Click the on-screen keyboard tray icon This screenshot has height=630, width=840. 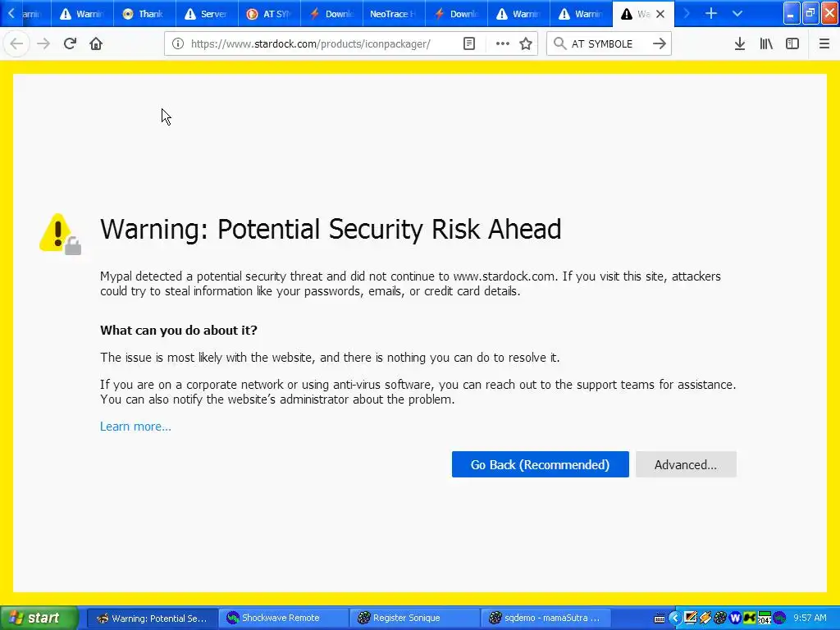(x=660, y=619)
